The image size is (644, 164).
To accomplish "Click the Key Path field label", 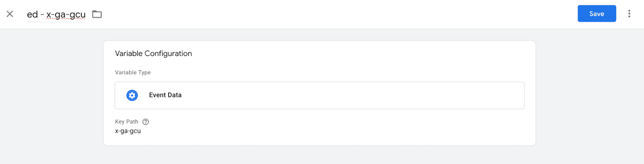I will (x=126, y=122).
